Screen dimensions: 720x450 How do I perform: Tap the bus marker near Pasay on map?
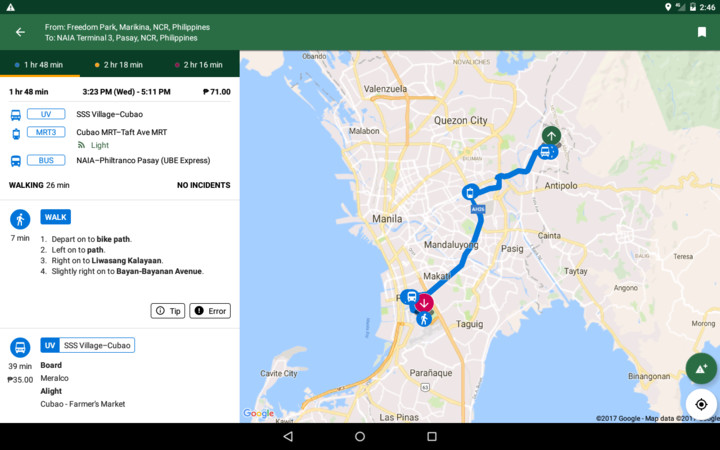pyautogui.click(x=411, y=297)
